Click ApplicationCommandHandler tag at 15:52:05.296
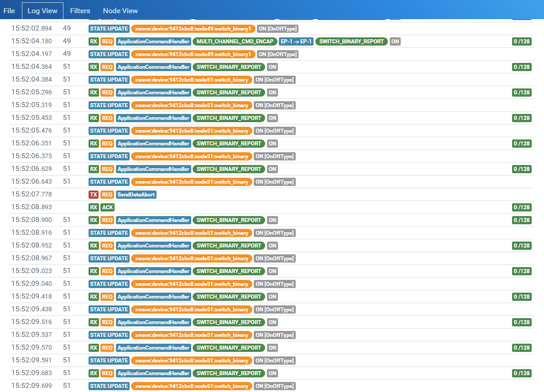This screenshot has height=392, width=544. (153, 93)
